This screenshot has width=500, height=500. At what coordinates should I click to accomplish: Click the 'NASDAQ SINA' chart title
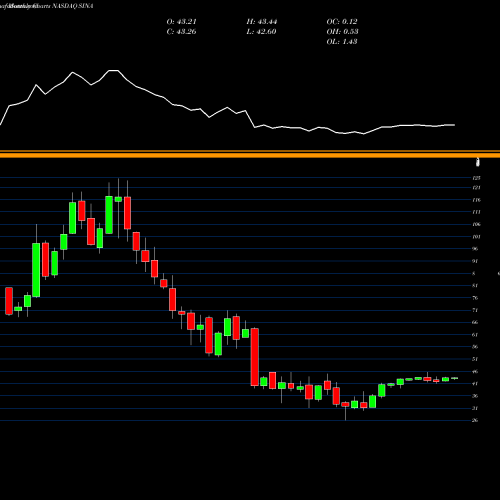point(72,6)
